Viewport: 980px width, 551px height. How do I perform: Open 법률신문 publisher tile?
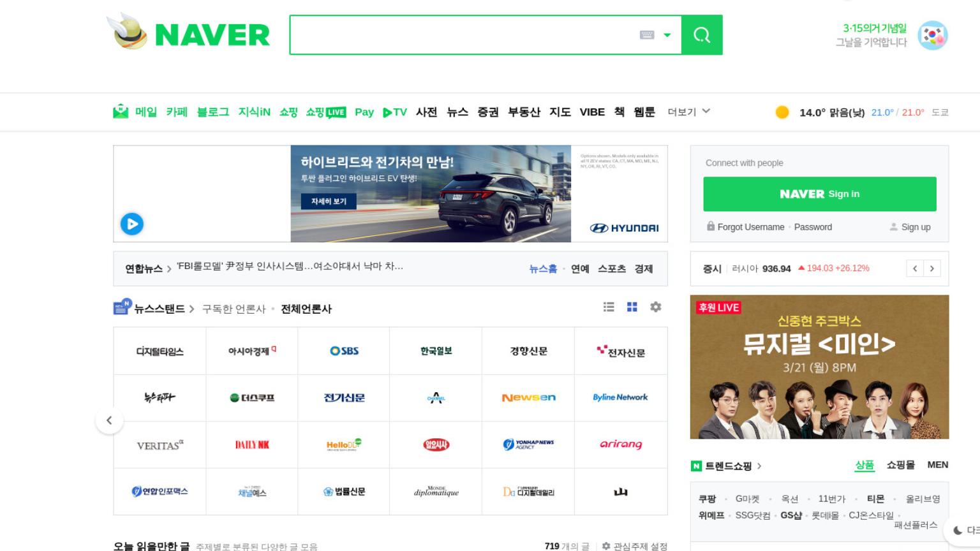point(344,491)
